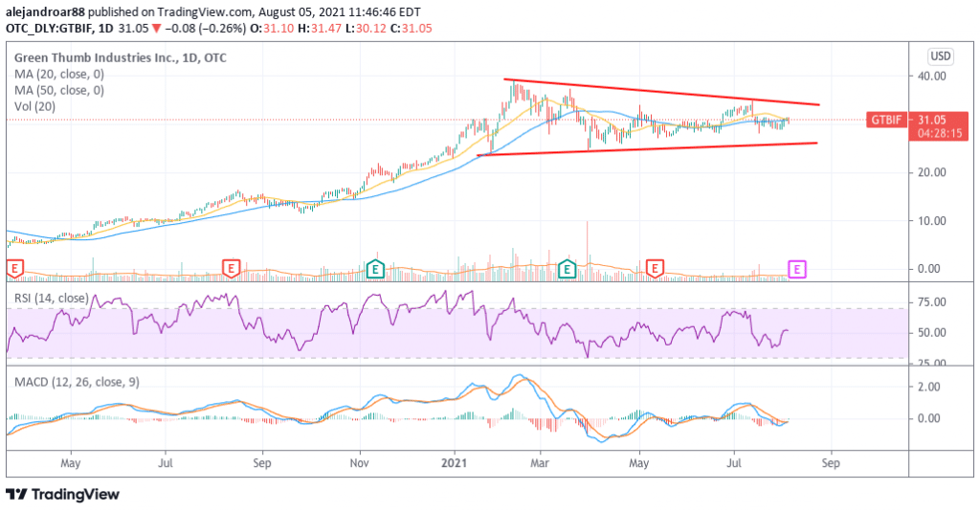Select the MA (20, close, 0) indicator legend
Screen dimensions: 980x512
pyautogui.click(x=59, y=74)
